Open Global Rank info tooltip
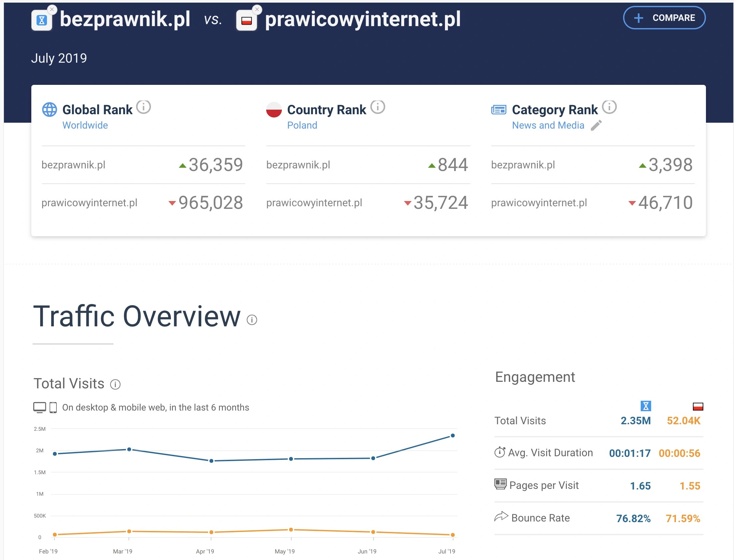734x560 pixels. coord(144,107)
